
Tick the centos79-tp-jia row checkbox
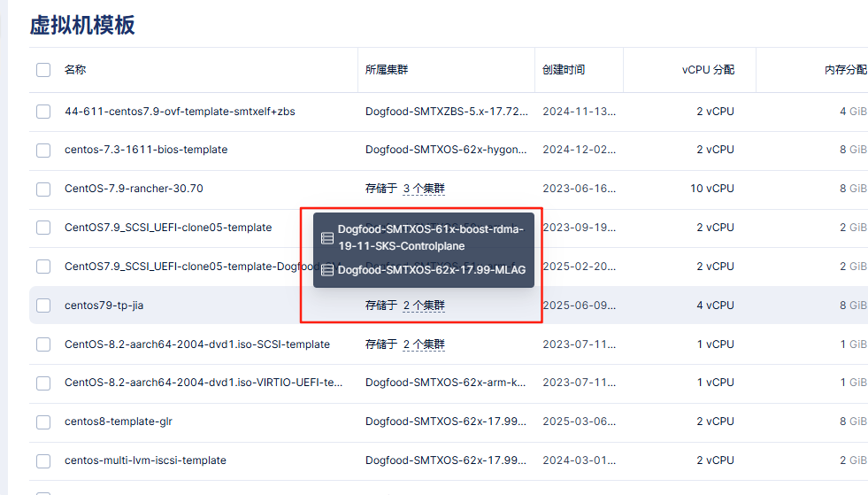click(x=43, y=306)
